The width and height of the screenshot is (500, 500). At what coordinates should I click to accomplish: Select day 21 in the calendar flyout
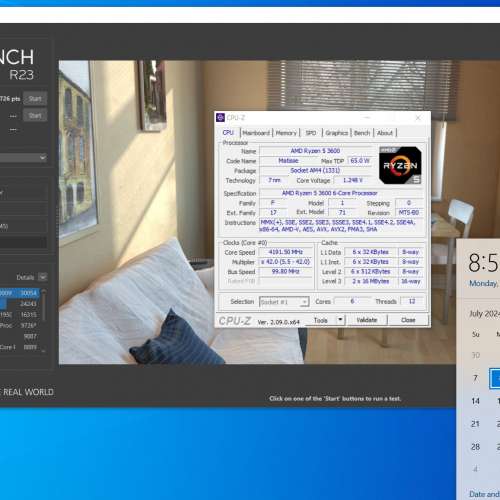pos(475,424)
